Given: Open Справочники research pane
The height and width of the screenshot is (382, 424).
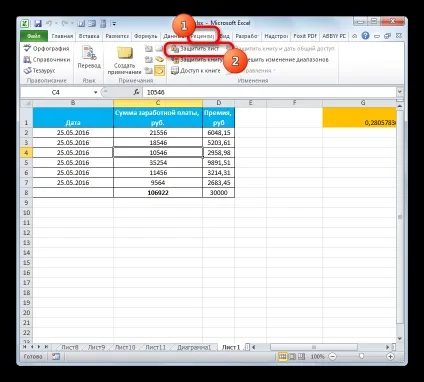Looking at the screenshot, I should coord(46,60).
